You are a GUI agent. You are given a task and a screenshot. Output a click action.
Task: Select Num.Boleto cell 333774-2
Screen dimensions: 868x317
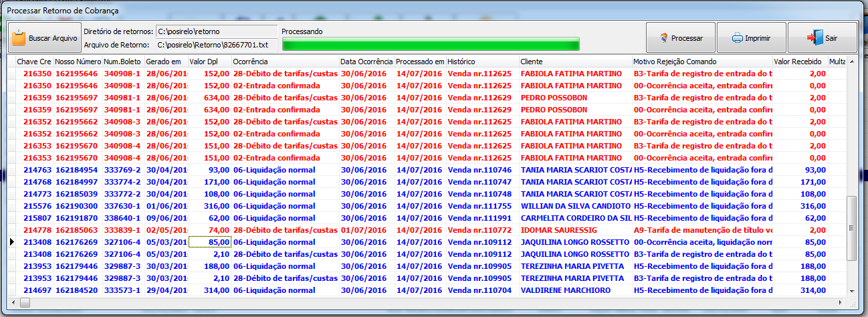(123, 182)
